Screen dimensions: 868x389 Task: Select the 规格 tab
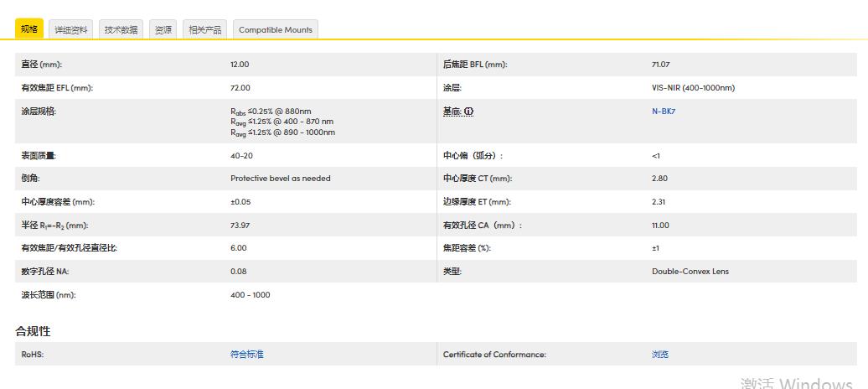[29, 29]
